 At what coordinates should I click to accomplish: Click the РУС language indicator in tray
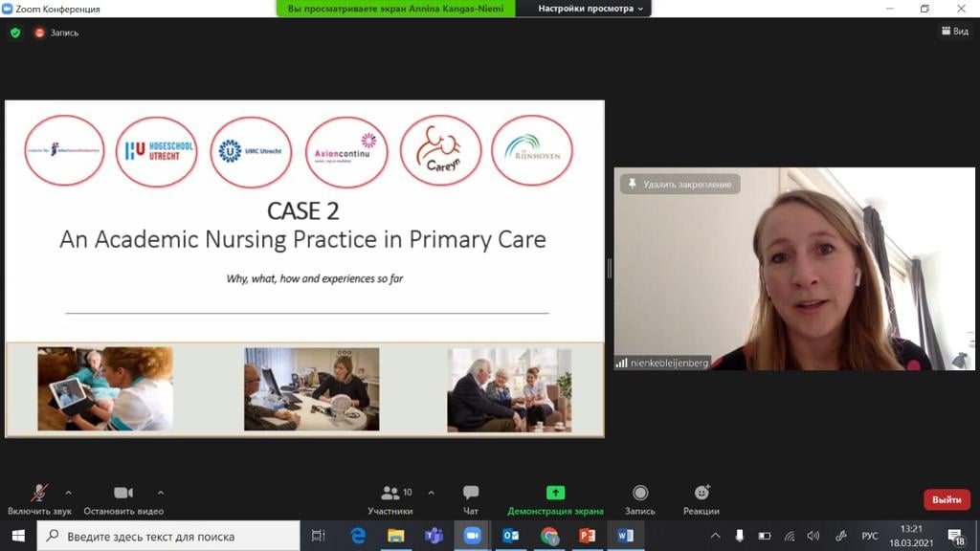870,536
